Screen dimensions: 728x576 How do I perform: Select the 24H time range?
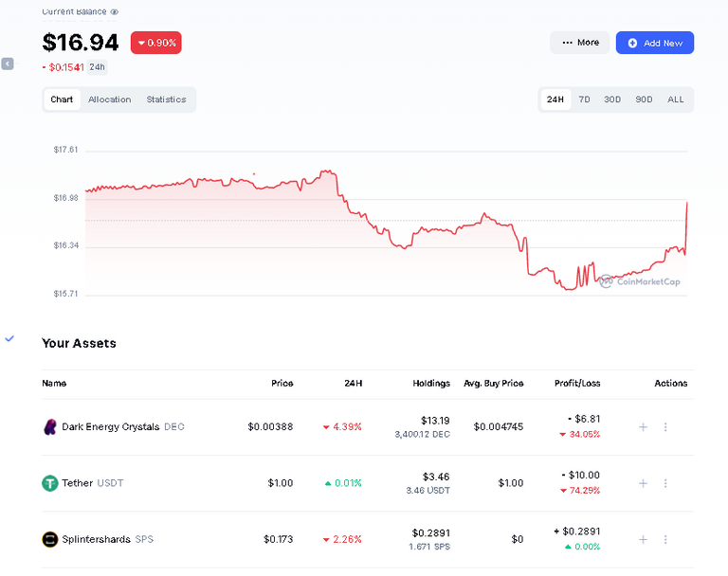[555, 99]
